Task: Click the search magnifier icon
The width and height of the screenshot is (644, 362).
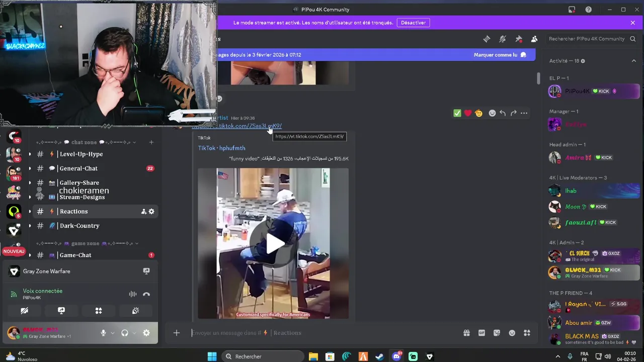Action: tap(633, 39)
